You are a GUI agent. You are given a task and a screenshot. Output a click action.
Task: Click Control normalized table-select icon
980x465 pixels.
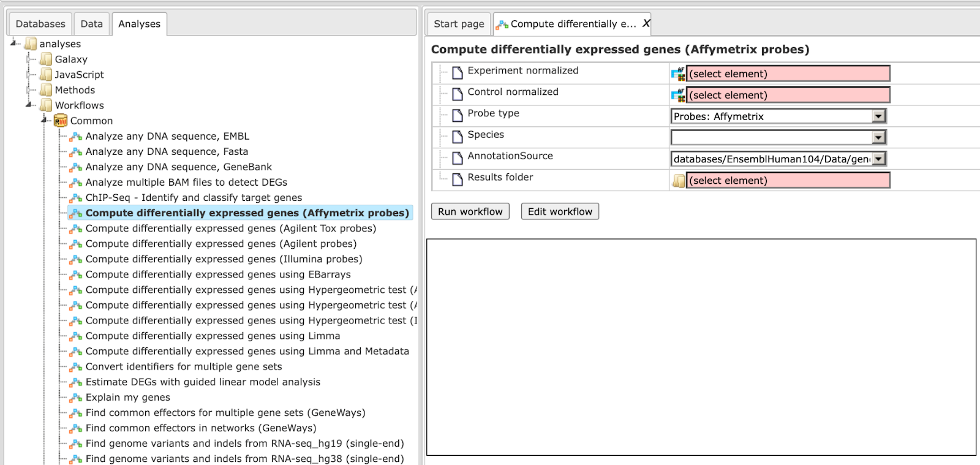pyautogui.click(x=678, y=96)
